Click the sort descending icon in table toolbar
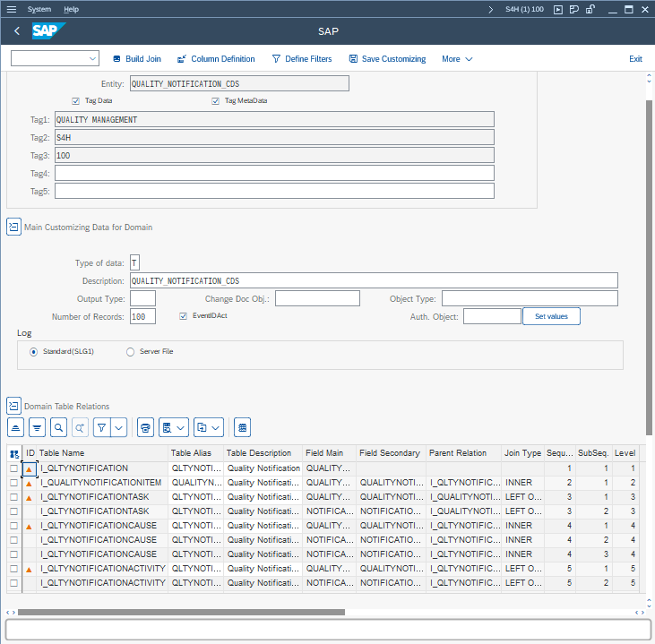655x644 pixels. click(x=37, y=427)
